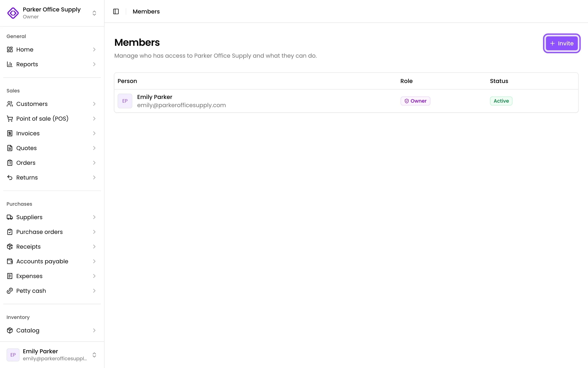Open the Point of sale cart icon
This screenshot has height=368, width=588.
(10, 119)
